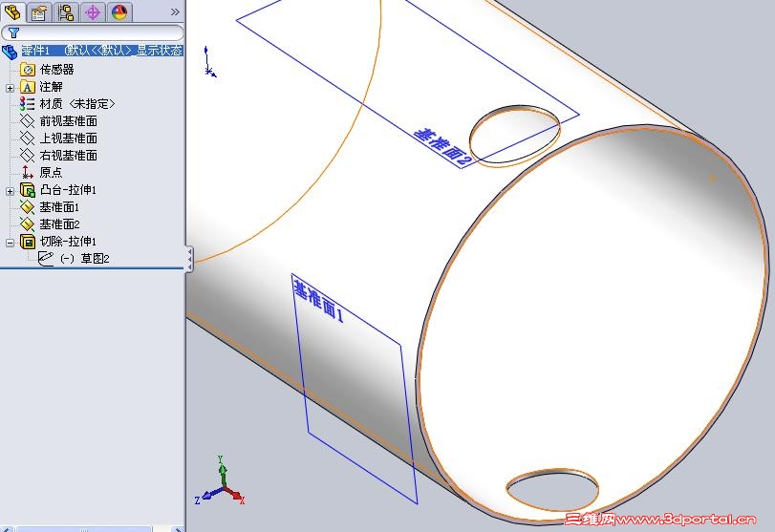Click the plane icon beside 前视基准面
This screenshot has width=775, height=532.
coord(27,121)
